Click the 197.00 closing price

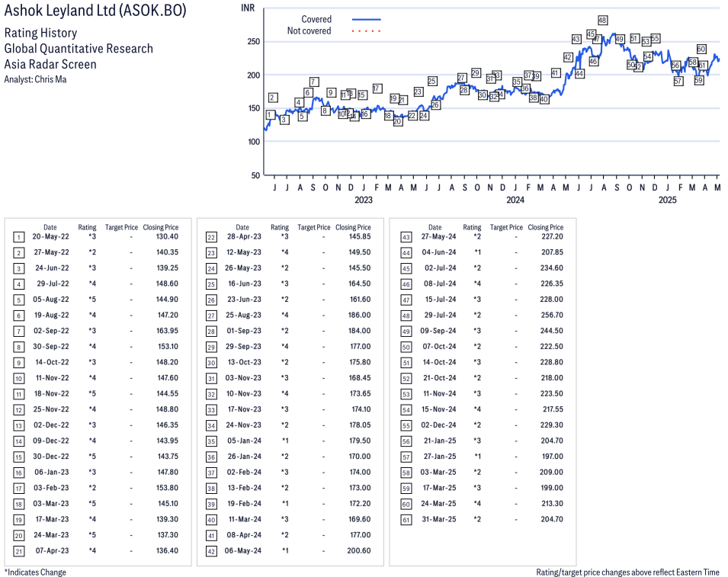[553, 457]
